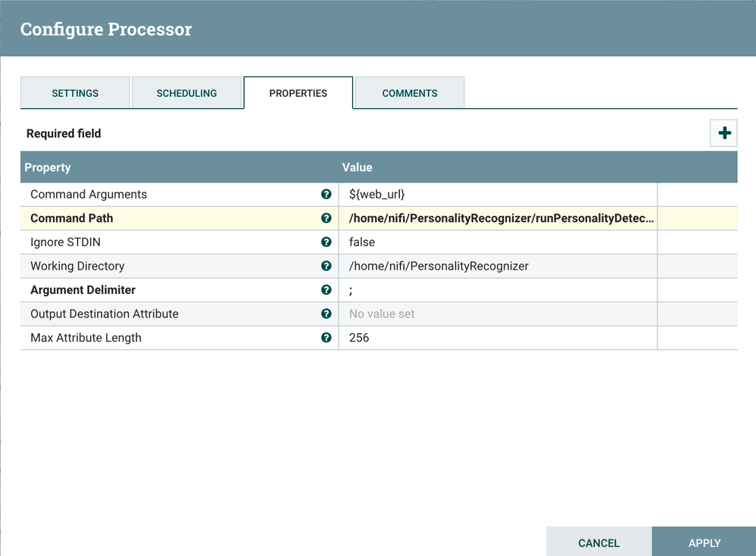Image resolution: width=756 pixels, height=556 pixels.
Task: Click help icon next to Command Arguments
Action: (x=326, y=195)
